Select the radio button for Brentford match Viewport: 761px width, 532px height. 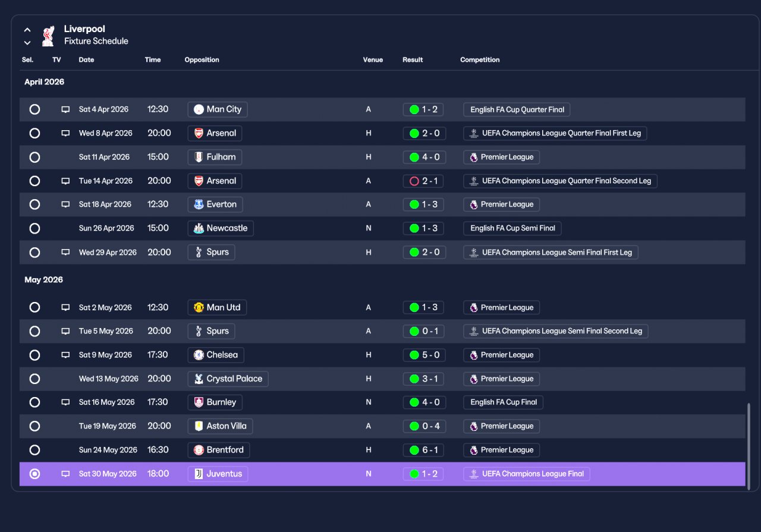[34, 450]
